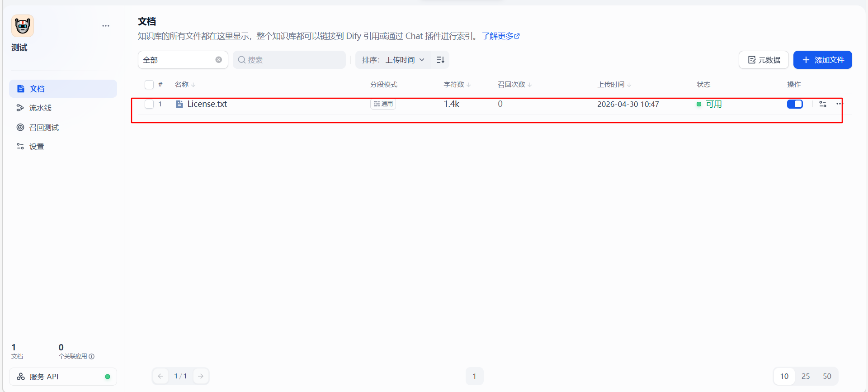Sort by the 召回次数 column header
Image resolution: width=868 pixels, height=392 pixels.
(514, 85)
